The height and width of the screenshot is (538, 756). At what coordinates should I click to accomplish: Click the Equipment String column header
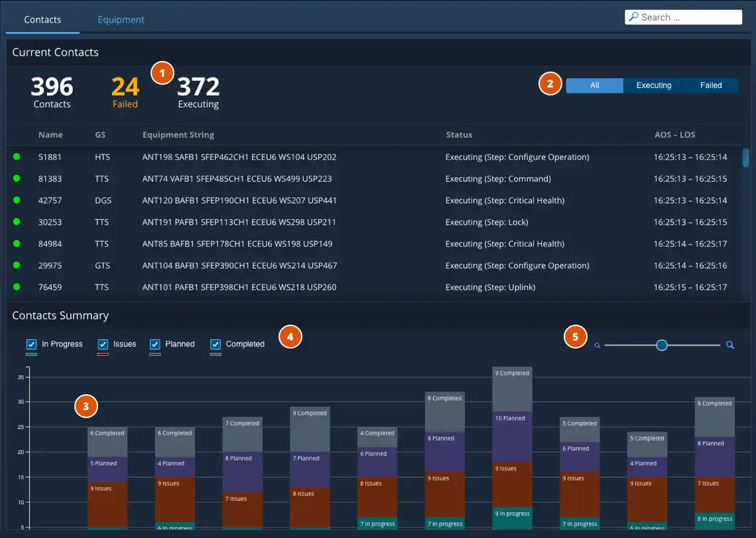tap(178, 135)
